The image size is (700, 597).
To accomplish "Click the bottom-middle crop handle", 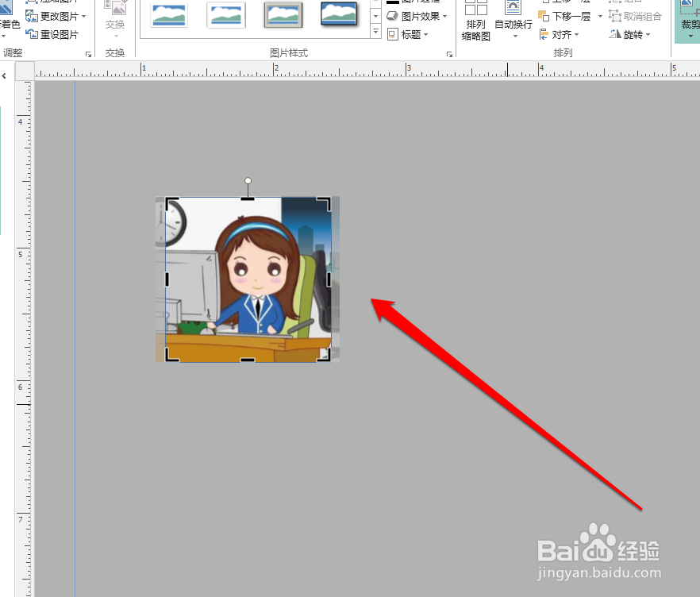I will pos(248,360).
